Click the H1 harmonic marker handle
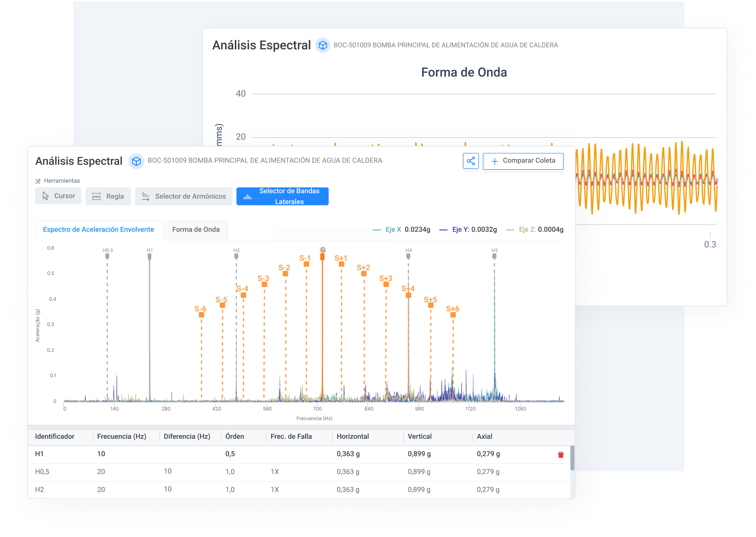Image resolution: width=756 pixels, height=537 pixels. [149, 256]
